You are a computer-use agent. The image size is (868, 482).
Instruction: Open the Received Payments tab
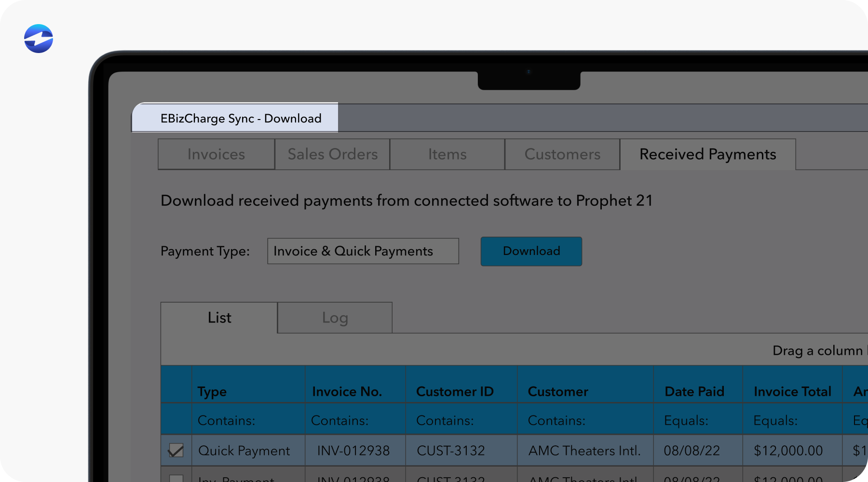pos(707,154)
